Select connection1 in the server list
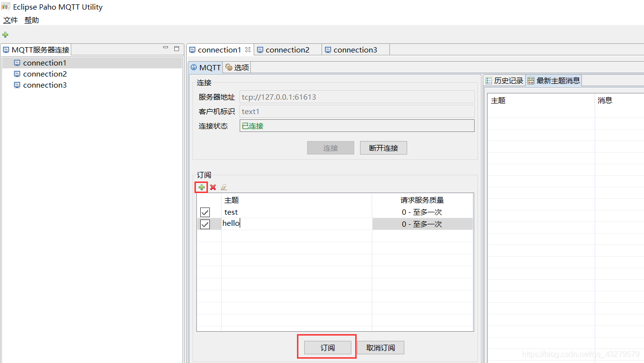Image resolution: width=644 pixels, height=363 pixels. click(92, 63)
